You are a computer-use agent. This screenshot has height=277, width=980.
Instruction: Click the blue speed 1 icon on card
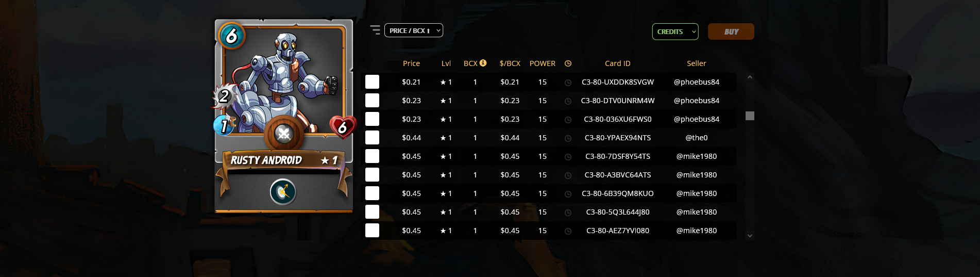pyautogui.click(x=225, y=125)
